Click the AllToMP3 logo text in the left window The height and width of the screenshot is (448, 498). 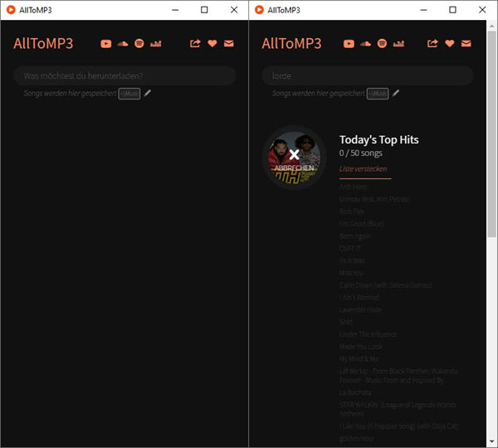43,43
